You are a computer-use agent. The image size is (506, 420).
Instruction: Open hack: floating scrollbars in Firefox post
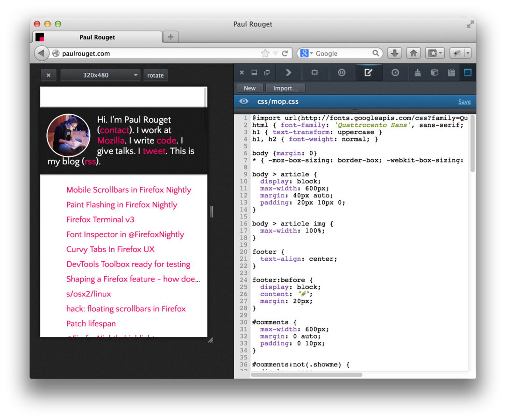coord(126,308)
